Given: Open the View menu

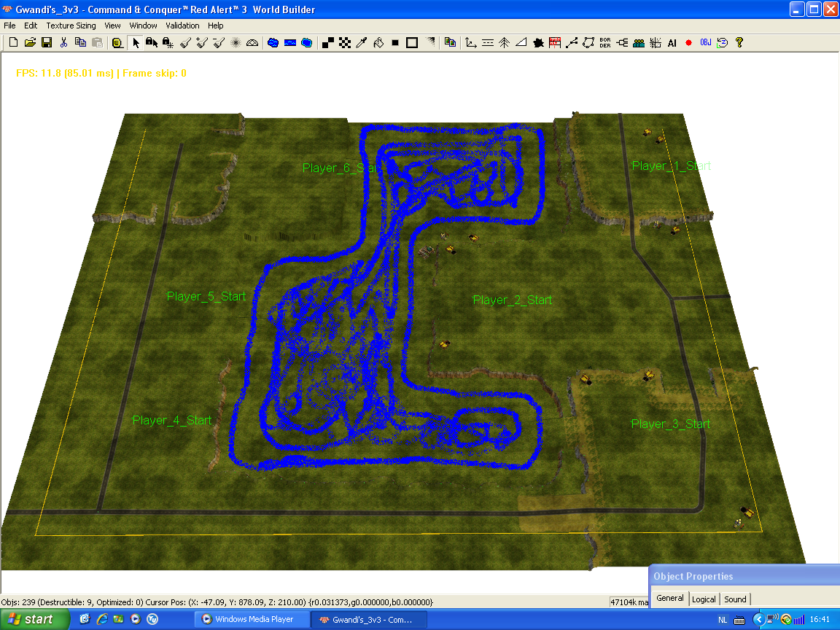Looking at the screenshot, I should click(x=112, y=26).
